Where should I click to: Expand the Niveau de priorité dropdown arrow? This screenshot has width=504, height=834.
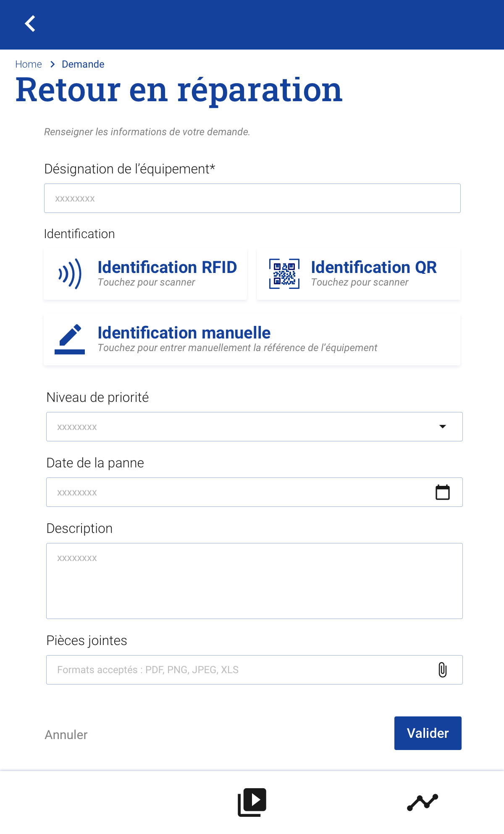click(x=442, y=427)
